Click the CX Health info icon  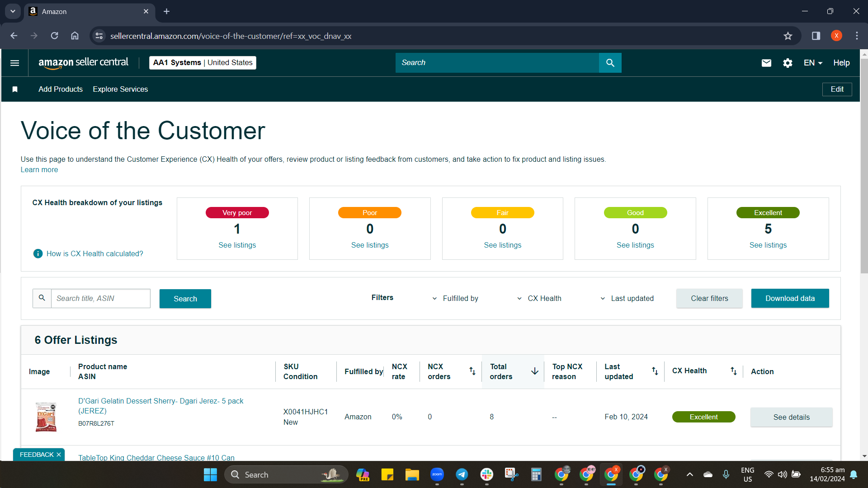[x=38, y=253]
